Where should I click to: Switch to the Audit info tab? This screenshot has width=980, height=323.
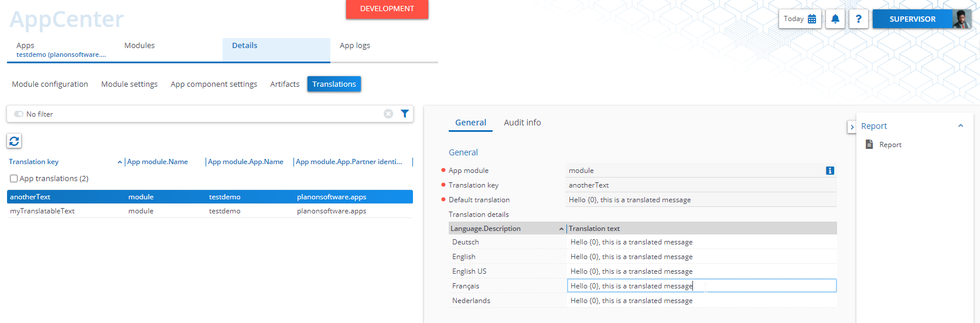point(522,123)
